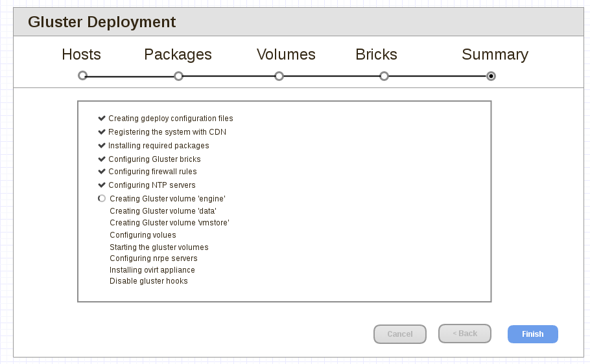Click checkmark next to Configuring NTP servers
The width and height of the screenshot is (590, 364).
point(102,185)
